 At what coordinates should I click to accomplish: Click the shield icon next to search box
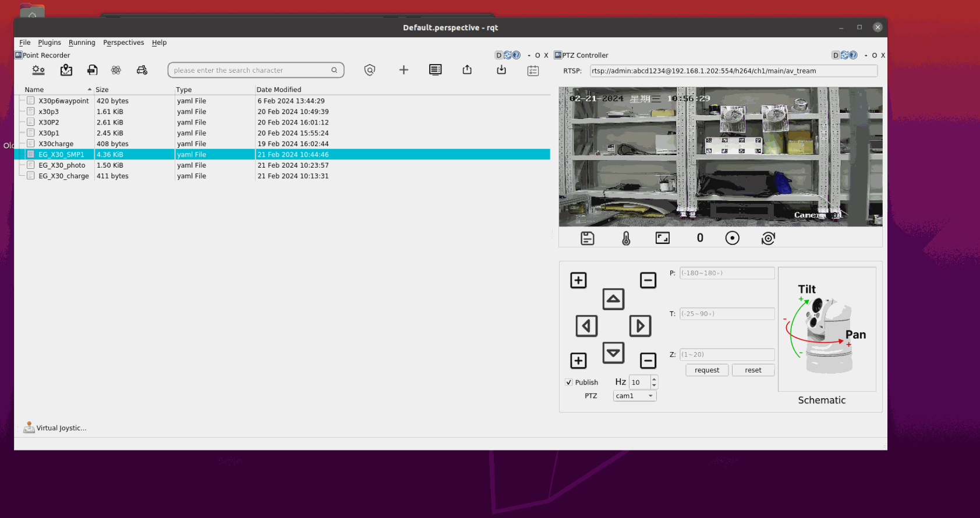[x=370, y=70]
